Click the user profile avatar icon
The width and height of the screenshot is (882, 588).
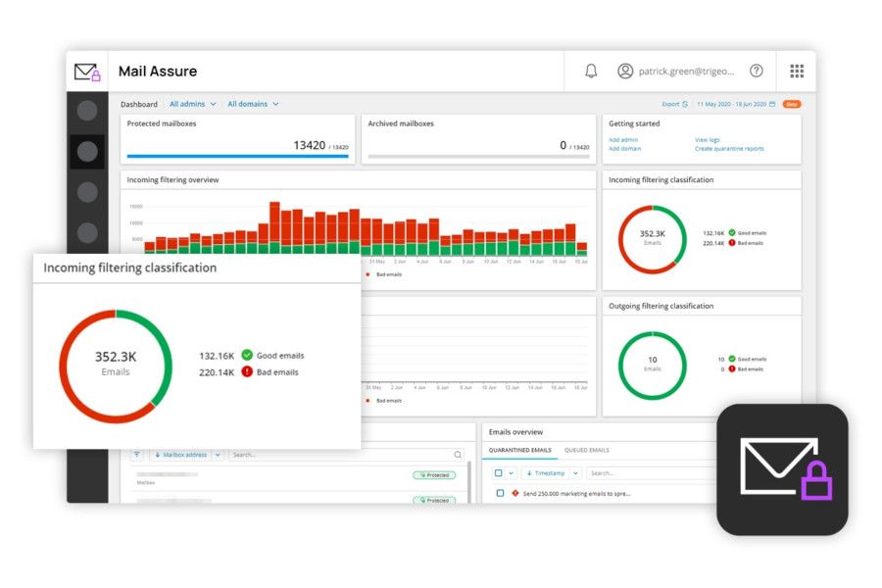point(625,71)
